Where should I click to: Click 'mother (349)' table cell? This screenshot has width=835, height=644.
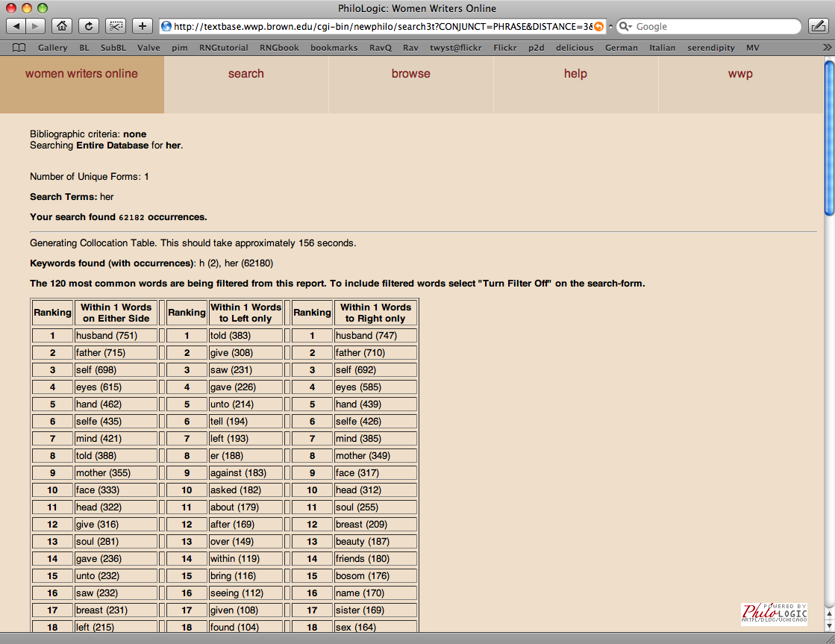coord(375,456)
